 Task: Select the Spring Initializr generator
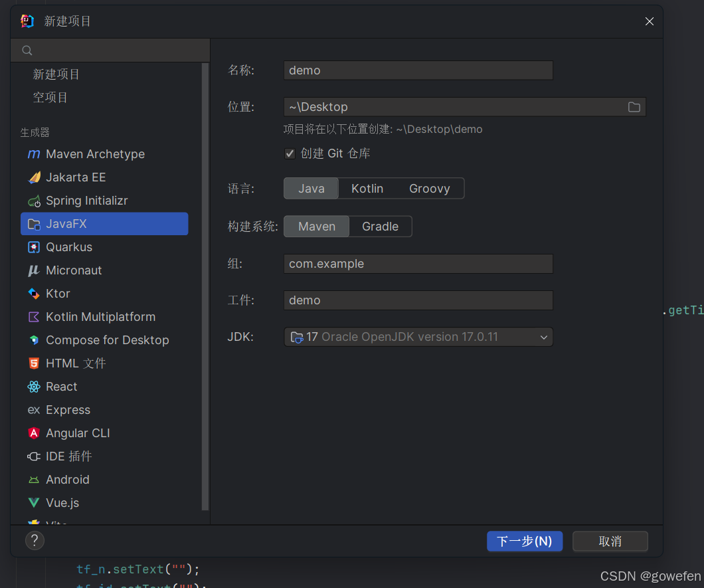pos(86,200)
